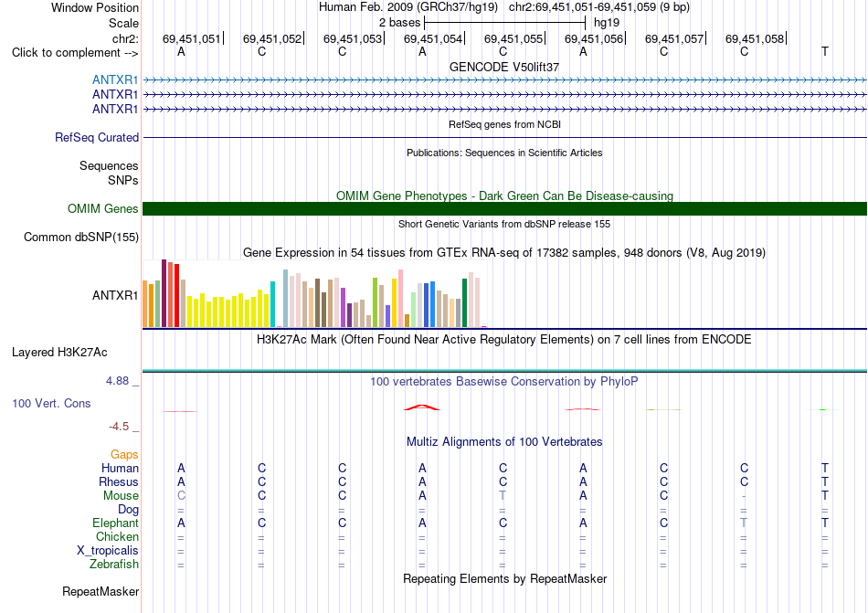
Task: Click the 'Sequences' track label
Action: tap(109, 166)
